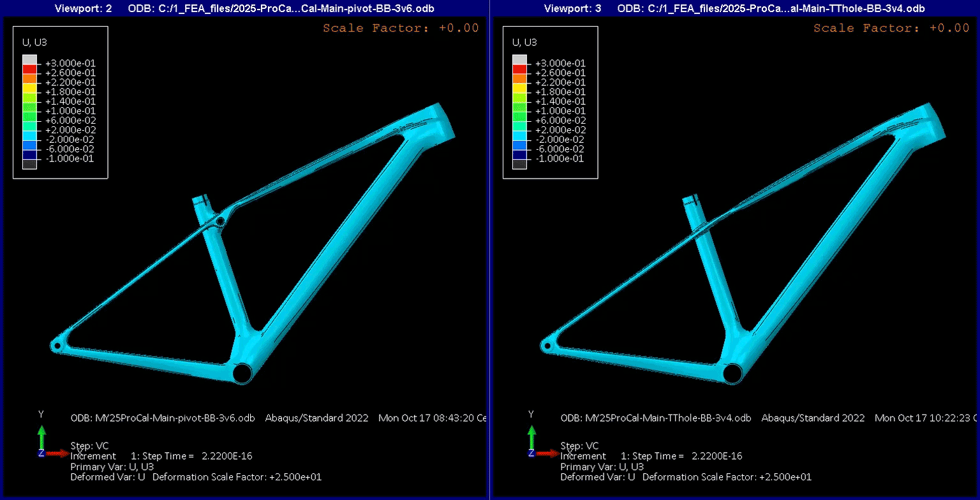Screen dimensions: 980x500
Task: Click the orange swatch in Viewport 3 legend
Action: tap(519, 78)
